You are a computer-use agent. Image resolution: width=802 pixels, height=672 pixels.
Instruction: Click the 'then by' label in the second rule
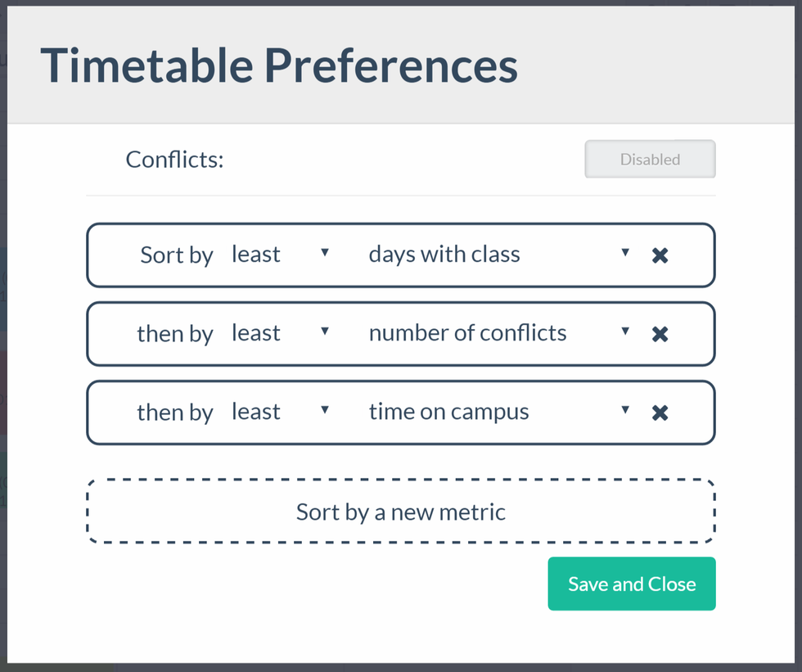174,334
